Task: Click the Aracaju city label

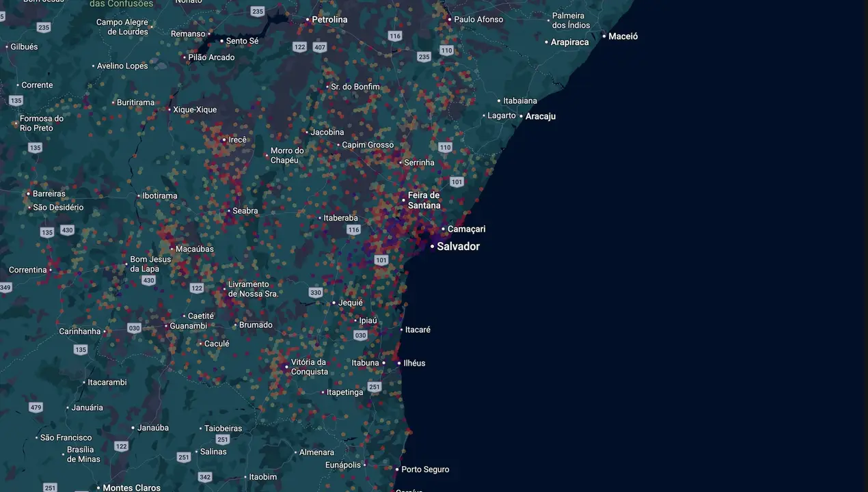Action: [541, 116]
